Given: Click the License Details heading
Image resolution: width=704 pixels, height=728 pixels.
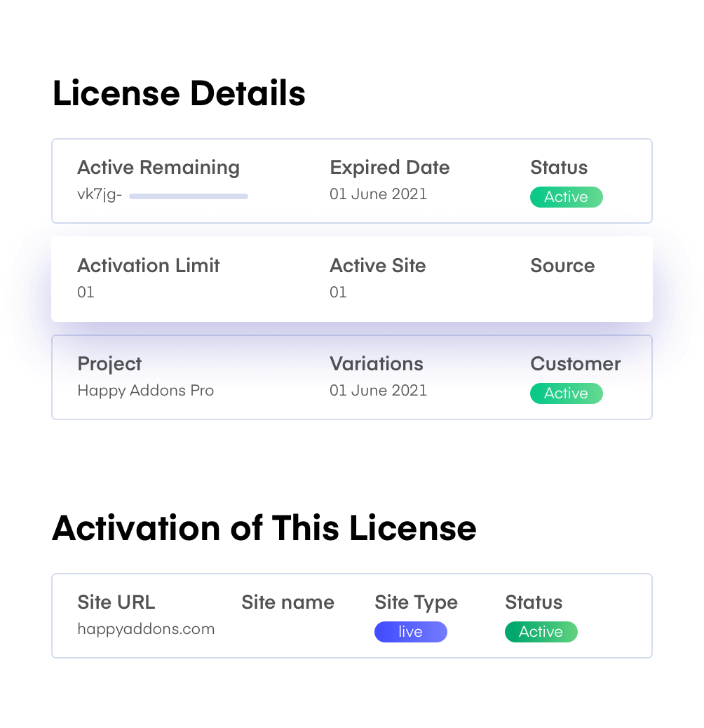Looking at the screenshot, I should coord(179,93).
